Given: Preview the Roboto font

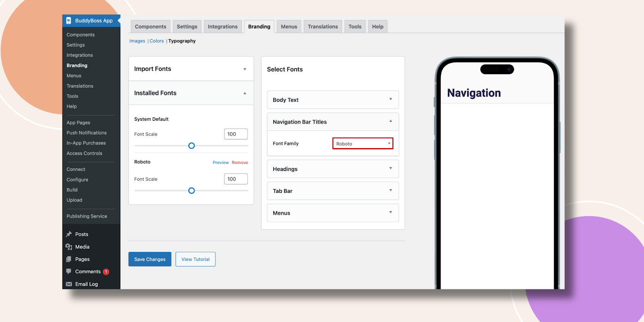Looking at the screenshot, I should click(x=221, y=163).
